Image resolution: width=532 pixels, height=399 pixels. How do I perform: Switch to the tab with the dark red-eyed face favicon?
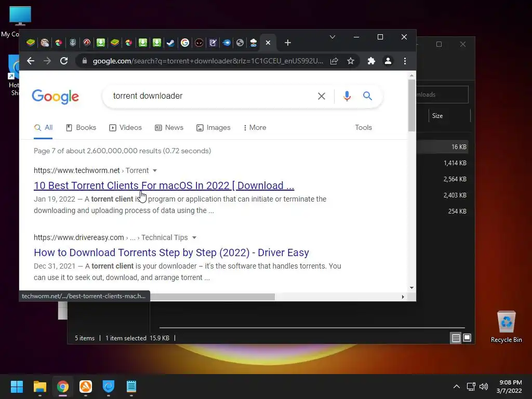click(x=199, y=43)
